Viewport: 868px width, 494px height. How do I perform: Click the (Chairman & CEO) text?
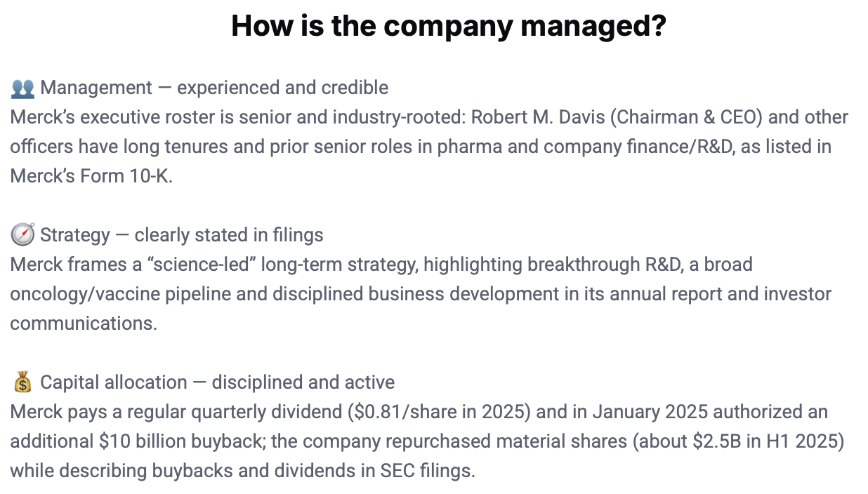[x=686, y=117]
